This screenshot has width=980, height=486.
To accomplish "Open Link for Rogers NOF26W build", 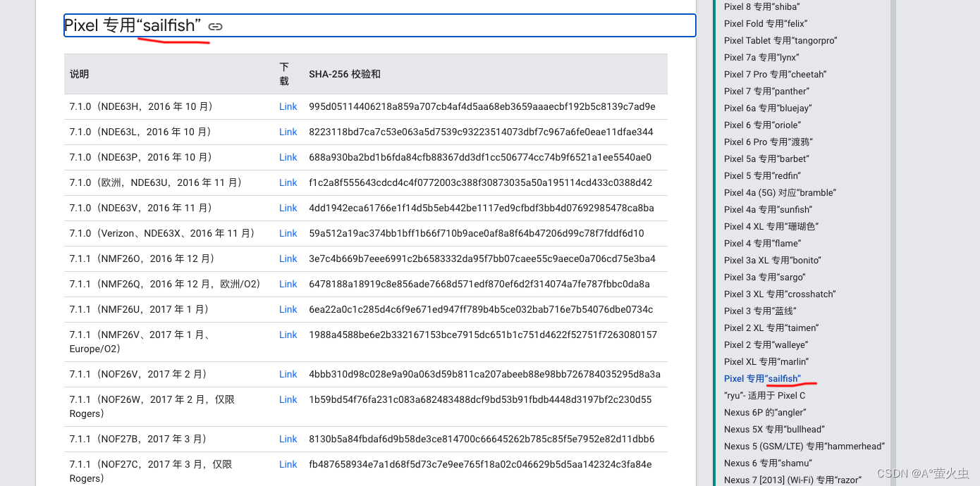I will tap(288, 399).
